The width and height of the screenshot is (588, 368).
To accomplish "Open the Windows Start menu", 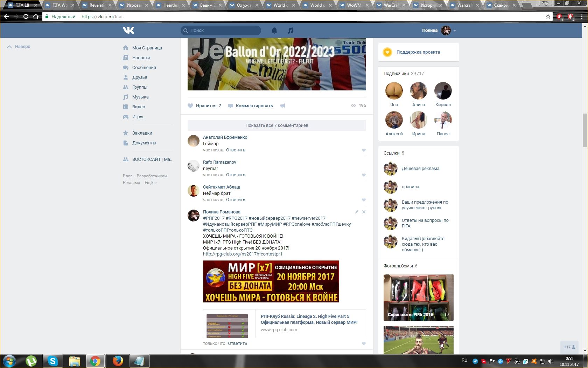I will (x=9, y=361).
